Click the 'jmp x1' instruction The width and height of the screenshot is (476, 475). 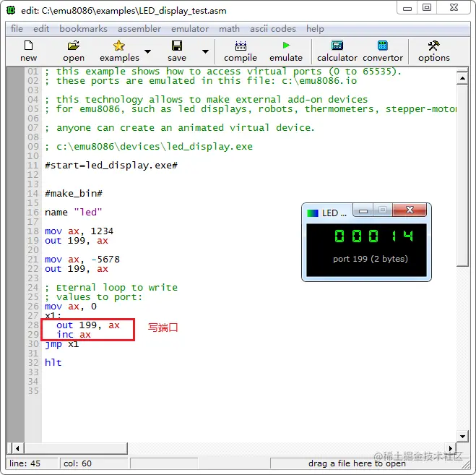point(62,344)
